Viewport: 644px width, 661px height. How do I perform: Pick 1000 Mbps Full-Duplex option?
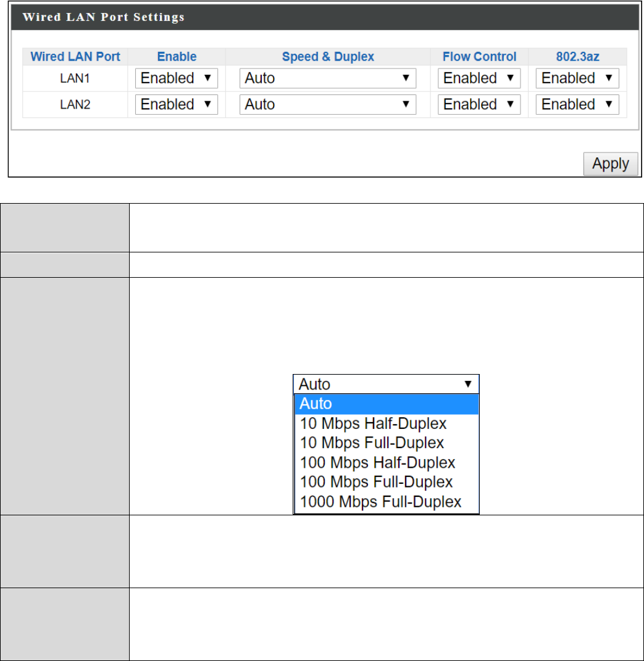click(x=380, y=502)
